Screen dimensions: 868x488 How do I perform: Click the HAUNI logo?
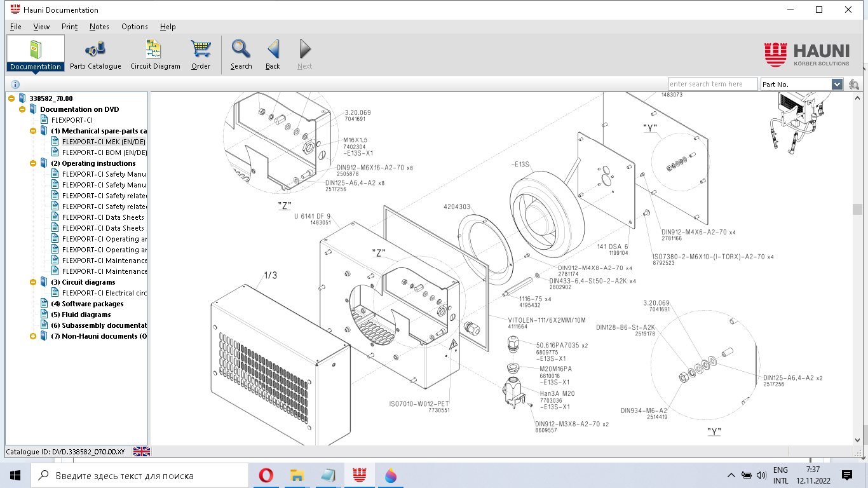pyautogui.click(x=806, y=55)
